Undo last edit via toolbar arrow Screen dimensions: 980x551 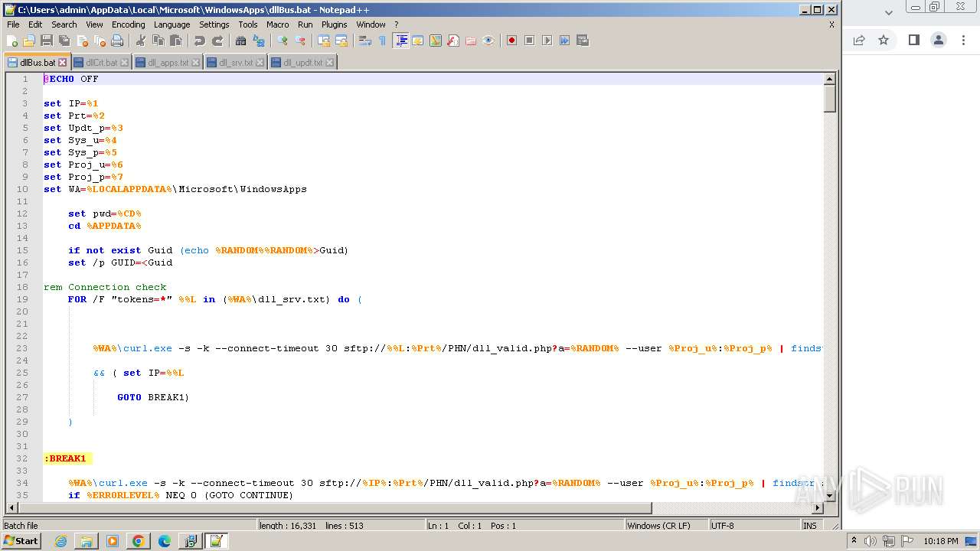coord(200,41)
